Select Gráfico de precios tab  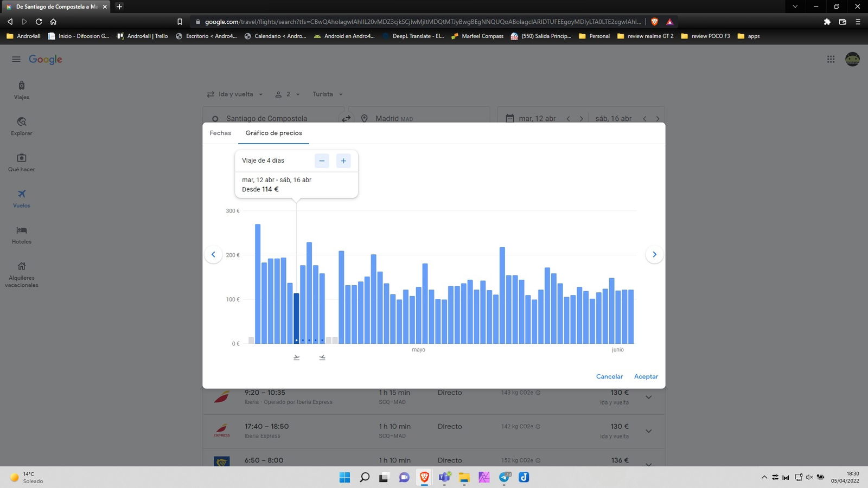pyautogui.click(x=273, y=133)
